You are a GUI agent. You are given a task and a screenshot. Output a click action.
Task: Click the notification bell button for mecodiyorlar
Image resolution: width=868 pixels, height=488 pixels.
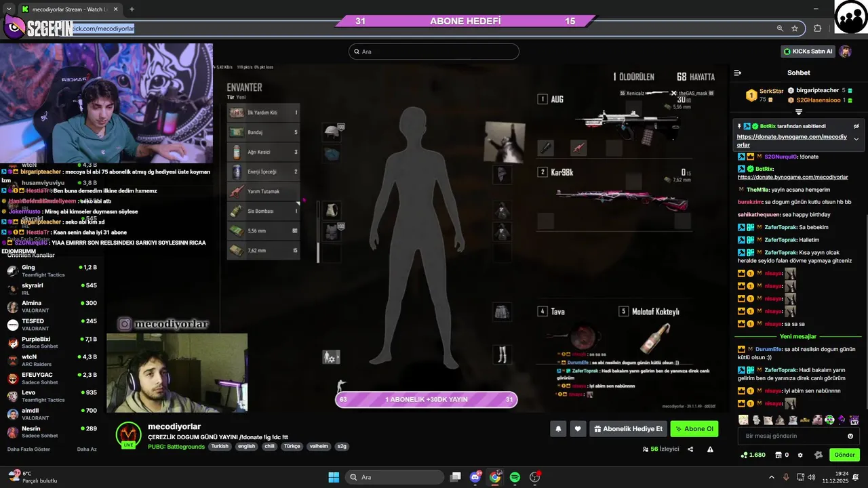(x=558, y=428)
